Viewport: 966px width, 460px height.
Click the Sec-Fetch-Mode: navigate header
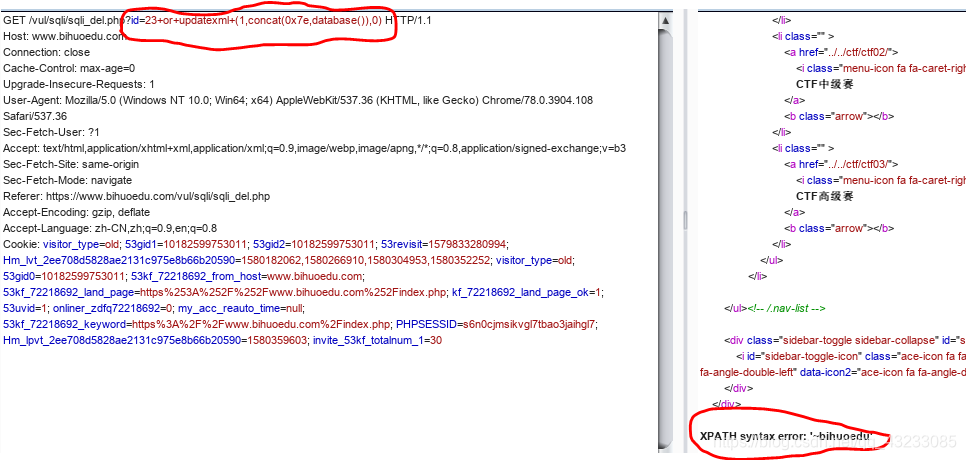point(67,180)
